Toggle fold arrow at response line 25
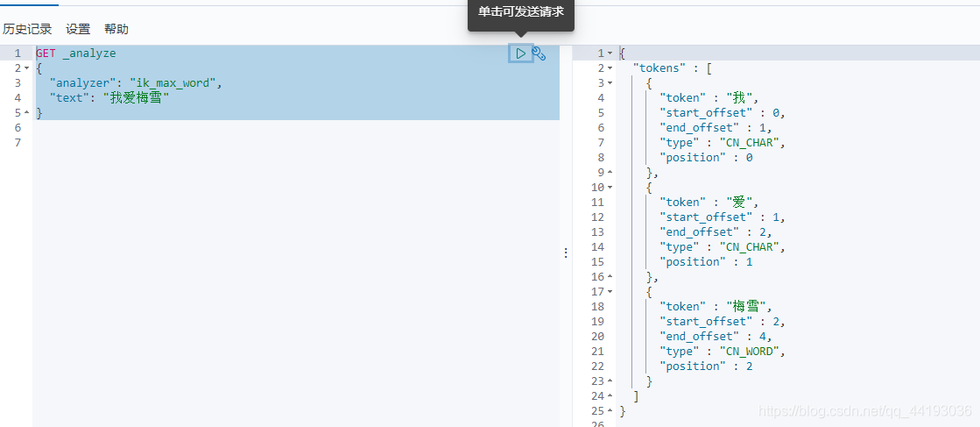980x427 pixels. (x=610, y=410)
